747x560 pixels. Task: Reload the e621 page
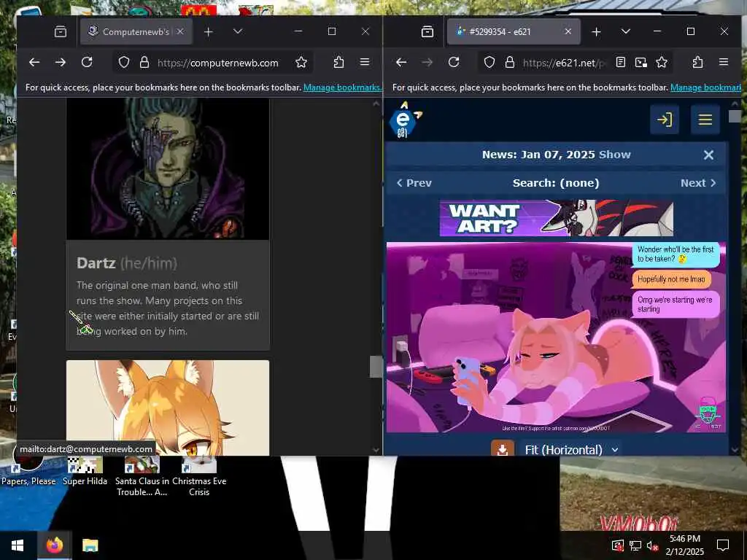(454, 63)
